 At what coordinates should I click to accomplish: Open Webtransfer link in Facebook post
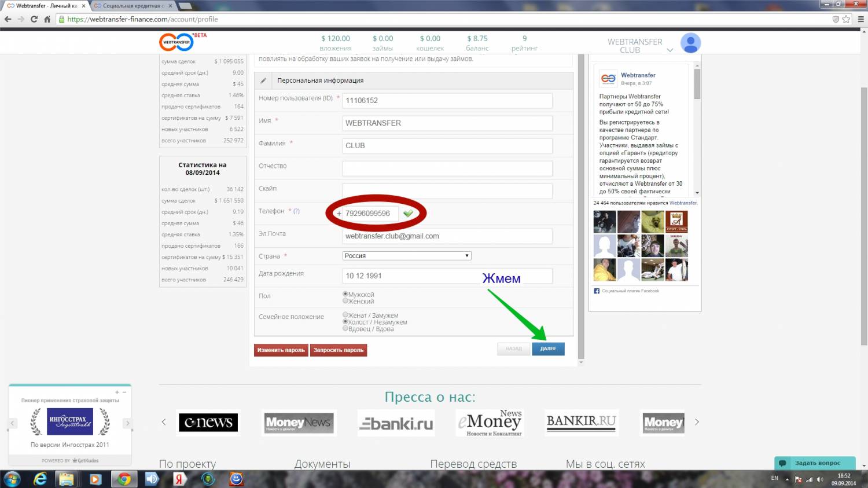[638, 75]
